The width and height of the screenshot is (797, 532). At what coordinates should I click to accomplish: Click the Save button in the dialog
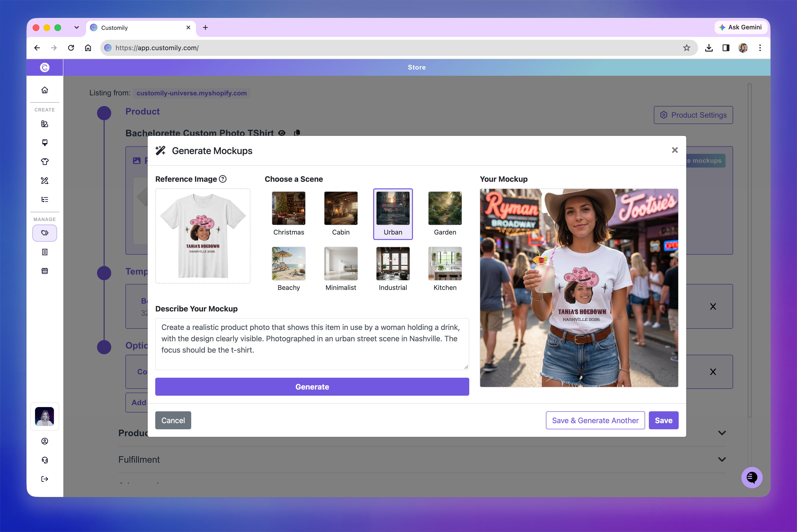click(663, 420)
